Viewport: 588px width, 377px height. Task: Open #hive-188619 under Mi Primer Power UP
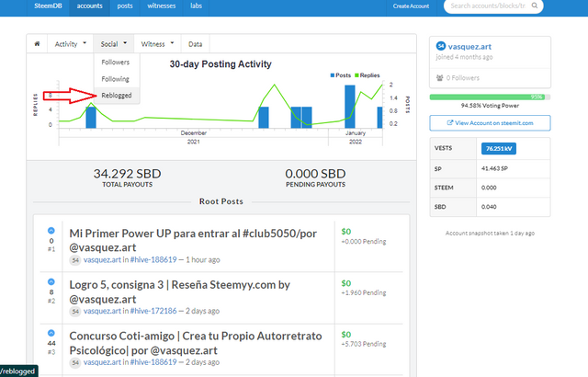pyautogui.click(x=153, y=260)
